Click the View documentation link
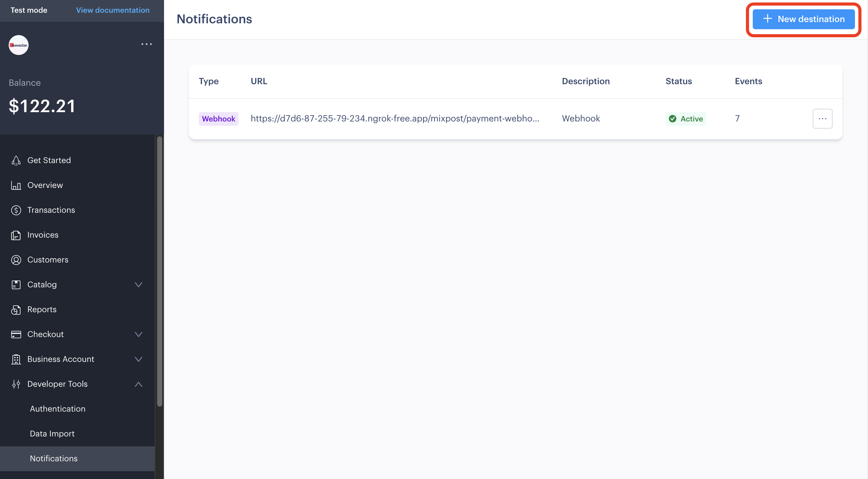Image resolution: width=868 pixels, height=479 pixels. point(113,9)
